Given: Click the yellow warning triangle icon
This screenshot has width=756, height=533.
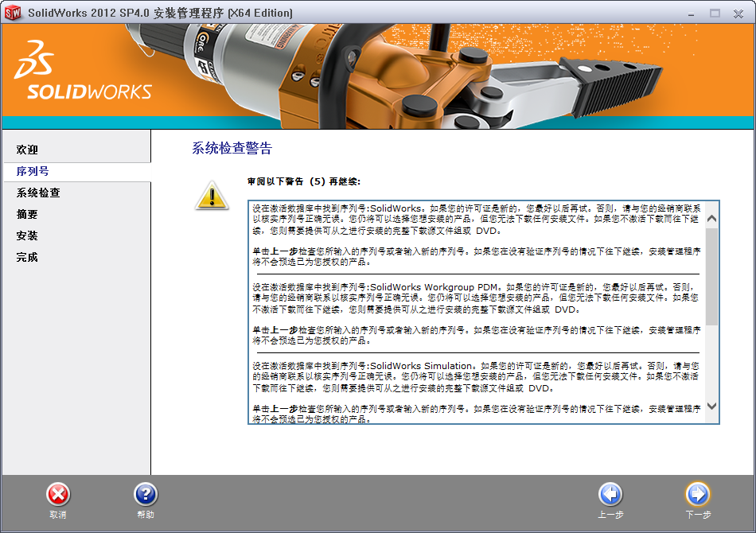Looking at the screenshot, I should click(x=212, y=196).
